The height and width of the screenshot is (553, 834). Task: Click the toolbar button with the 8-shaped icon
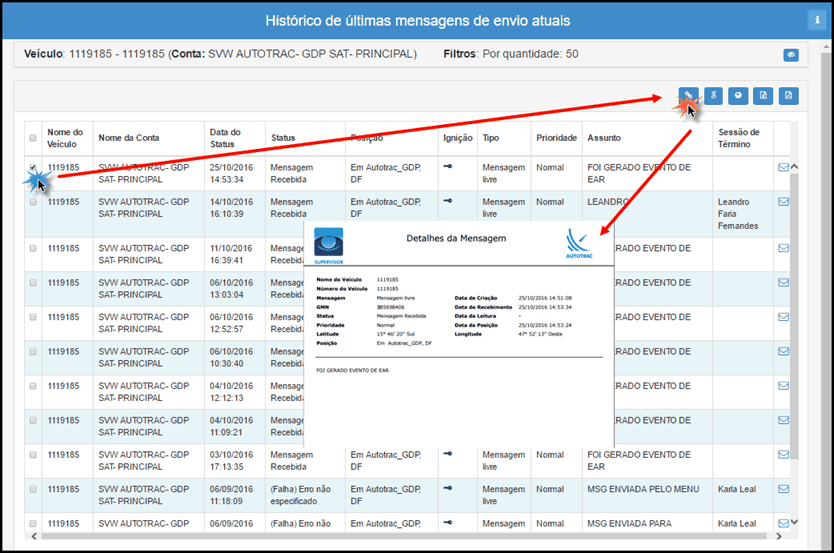713,96
